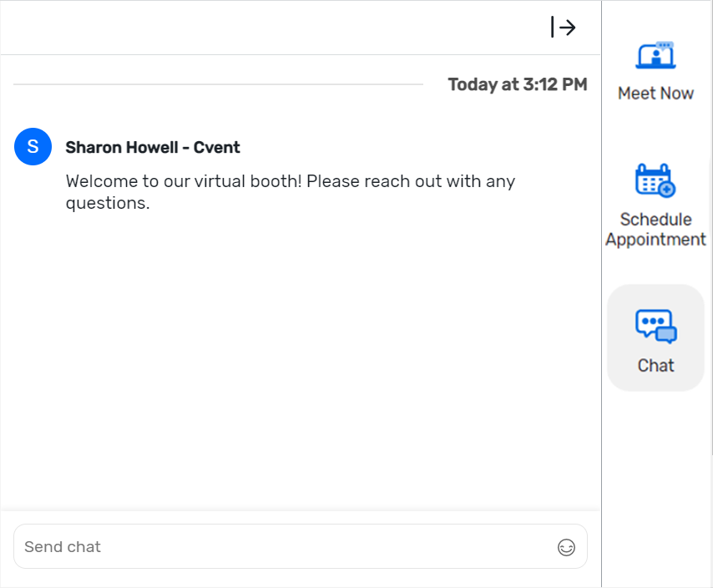Click the highlighted Chat card in sidebar
713x588 pixels.
[655, 337]
